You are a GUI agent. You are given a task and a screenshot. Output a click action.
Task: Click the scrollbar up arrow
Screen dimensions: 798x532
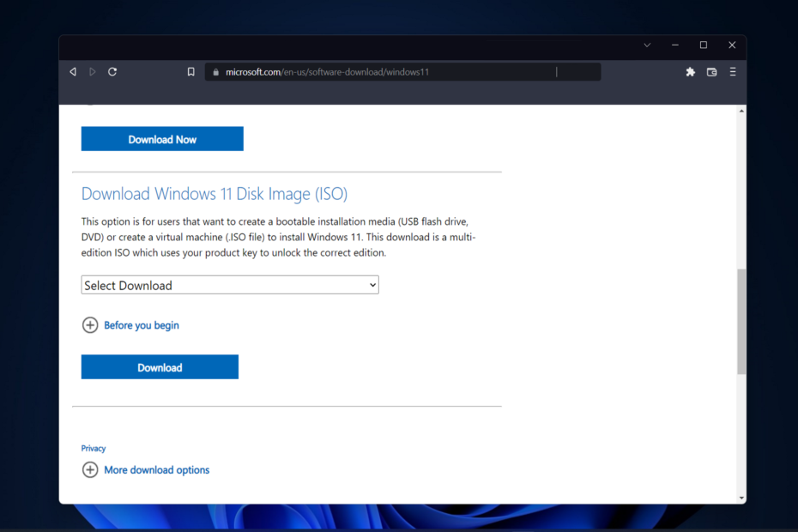[741, 111]
